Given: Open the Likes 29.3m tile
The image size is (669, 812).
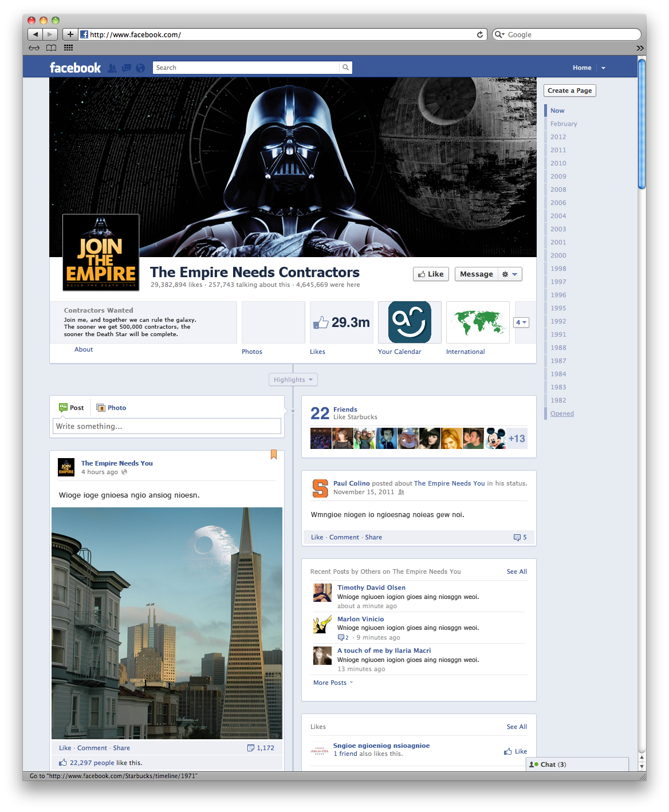Looking at the screenshot, I should point(341,322).
